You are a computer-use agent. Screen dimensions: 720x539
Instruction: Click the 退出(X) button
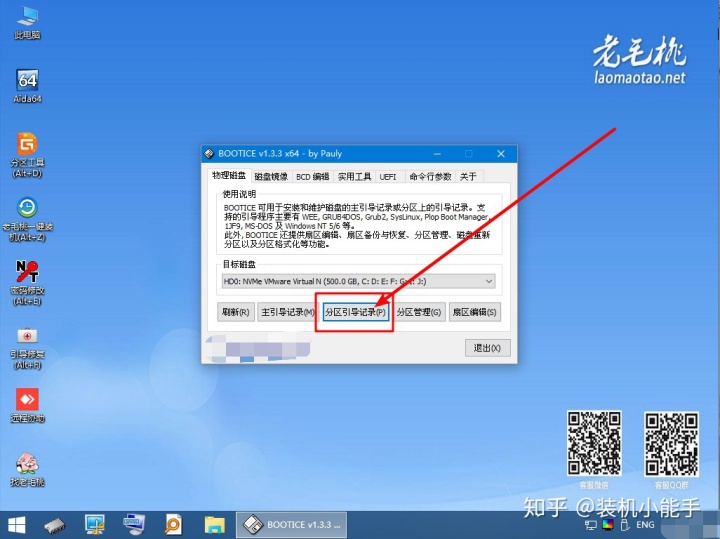click(487, 348)
